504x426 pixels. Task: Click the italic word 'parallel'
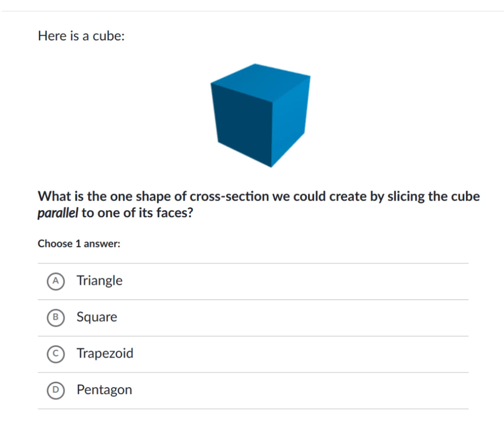[x=58, y=213]
